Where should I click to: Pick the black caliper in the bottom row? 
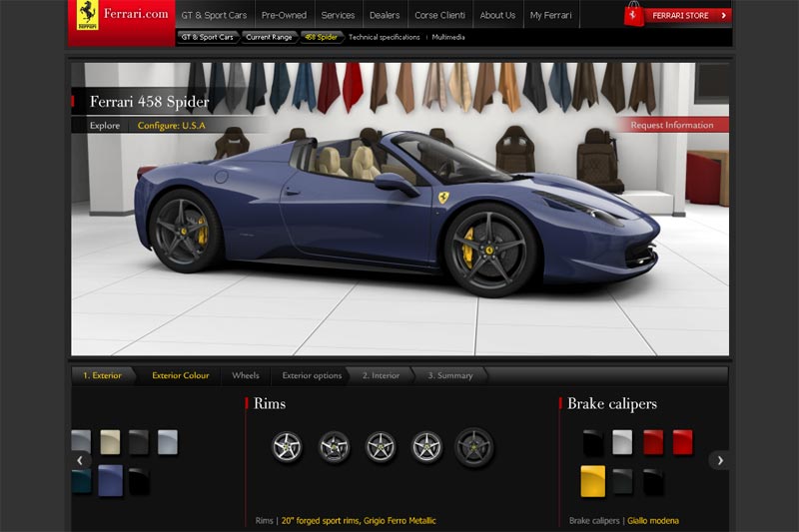click(x=653, y=482)
